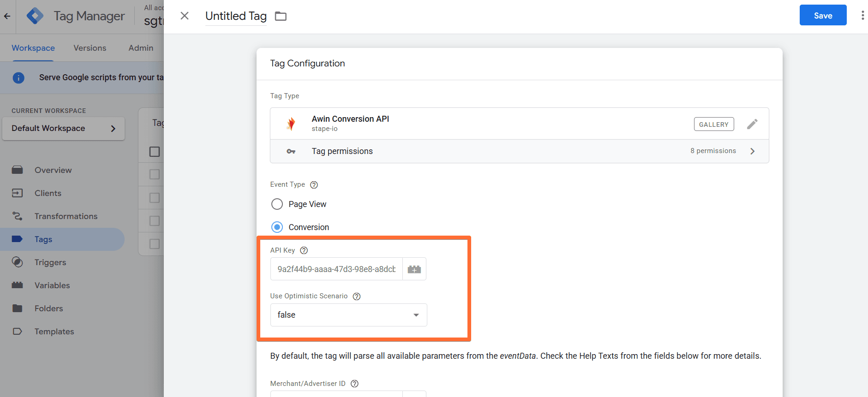Click the pencil icon to edit tag type
868x397 pixels.
752,124
